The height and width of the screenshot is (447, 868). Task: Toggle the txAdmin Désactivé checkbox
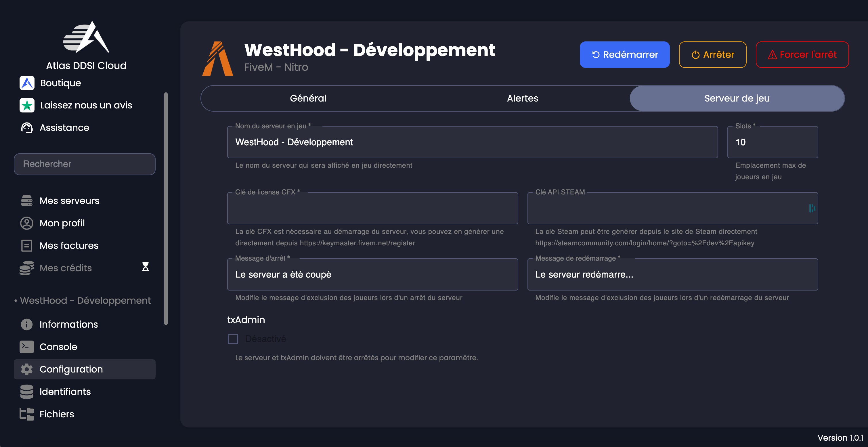233,339
